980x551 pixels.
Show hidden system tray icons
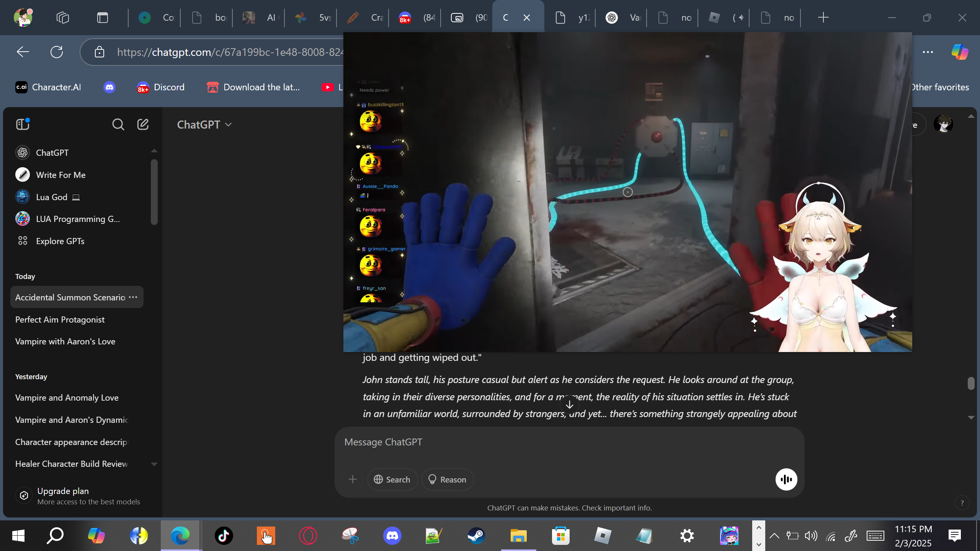(x=774, y=535)
